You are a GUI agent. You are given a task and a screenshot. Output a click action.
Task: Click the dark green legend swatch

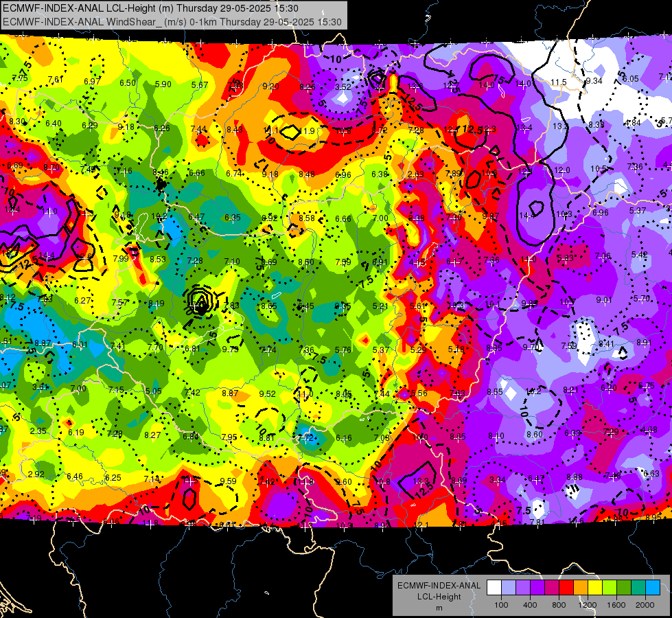623,588
